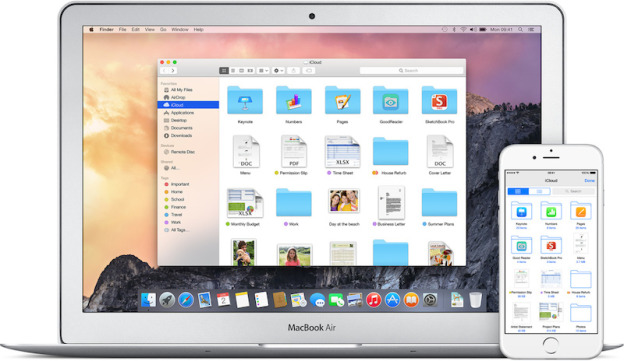Open FaceTime from the Dock
This screenshot has width=624, height=361.
click(336, 300)
